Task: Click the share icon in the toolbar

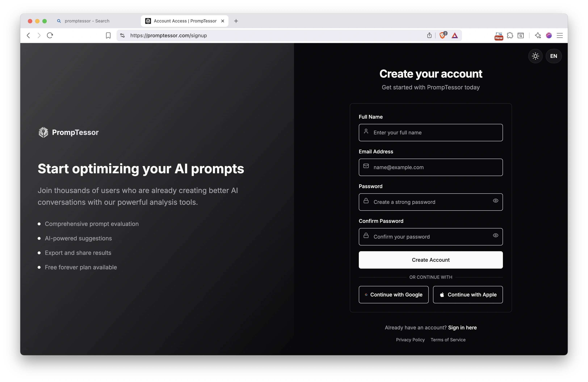Action: 429,35
